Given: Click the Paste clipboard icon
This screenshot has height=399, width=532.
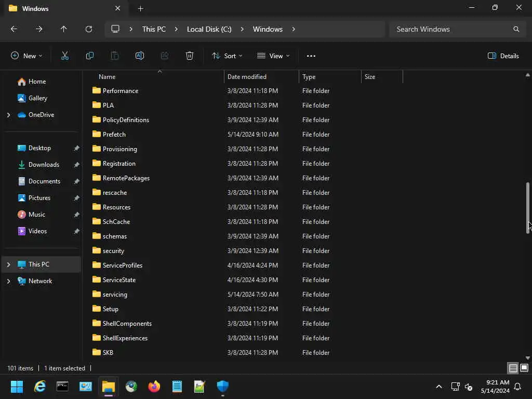Looking at the screenshot, I should [115, 56].
